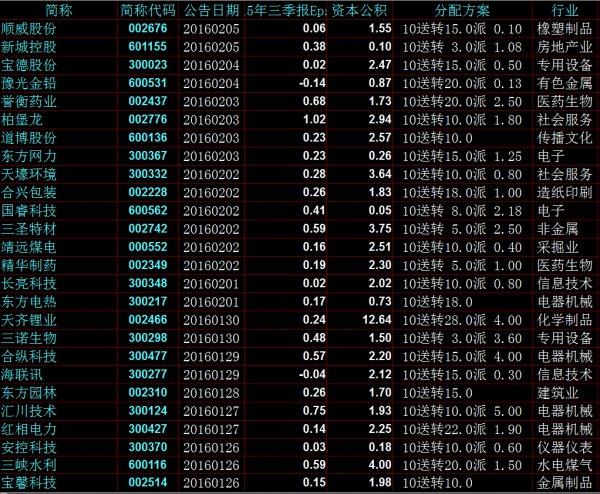The height and width of the screenshot is (494, 600).
Task: Click stock code 300298
Action: [148, 338]
